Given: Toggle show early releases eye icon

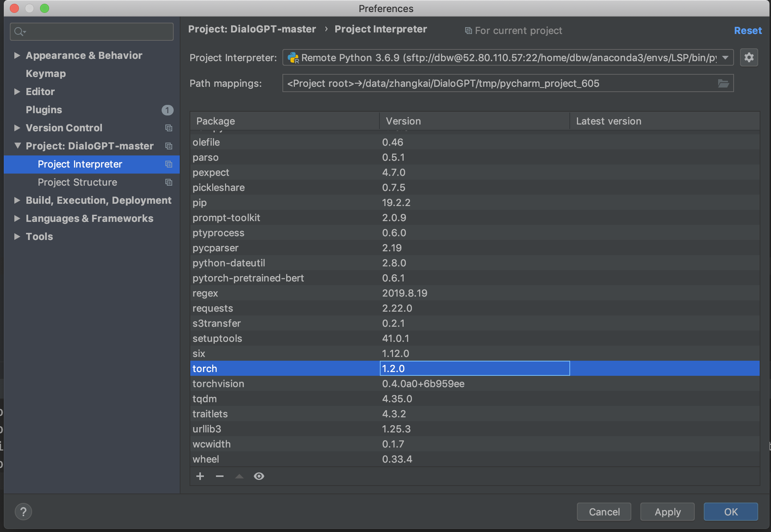Looking at the screenshot, I should pyautogui.click(x=259, y=476).
